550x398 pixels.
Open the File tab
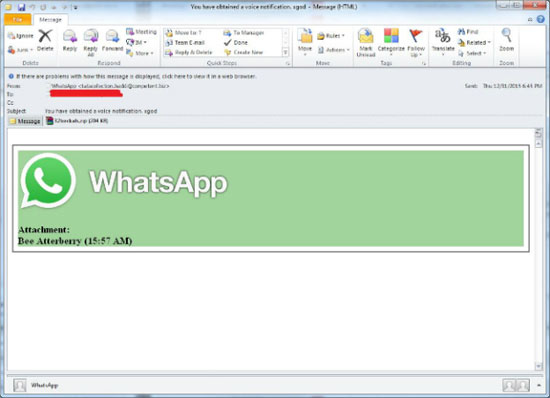pyautogui.click(x=18, y=20)
